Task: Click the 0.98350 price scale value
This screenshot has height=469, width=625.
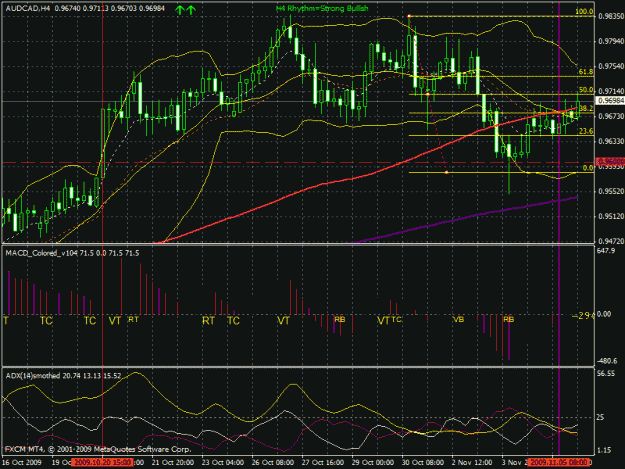Action: pos(611,16)
